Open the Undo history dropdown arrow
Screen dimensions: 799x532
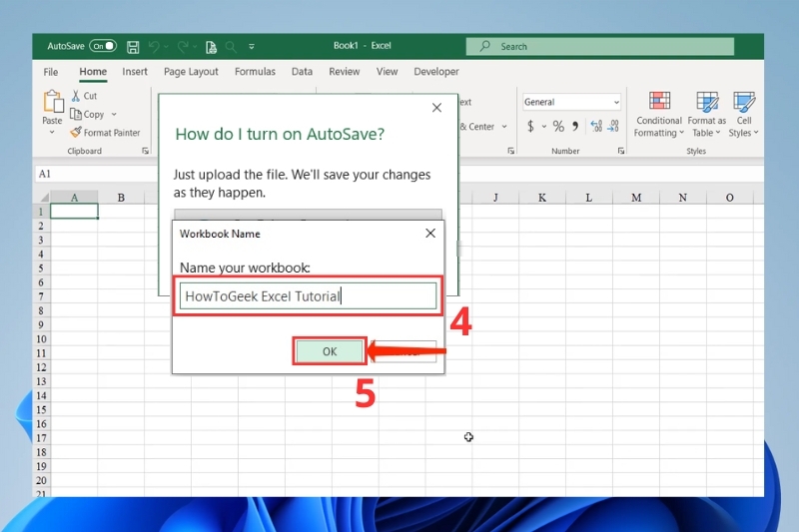[x=166, y=47]
